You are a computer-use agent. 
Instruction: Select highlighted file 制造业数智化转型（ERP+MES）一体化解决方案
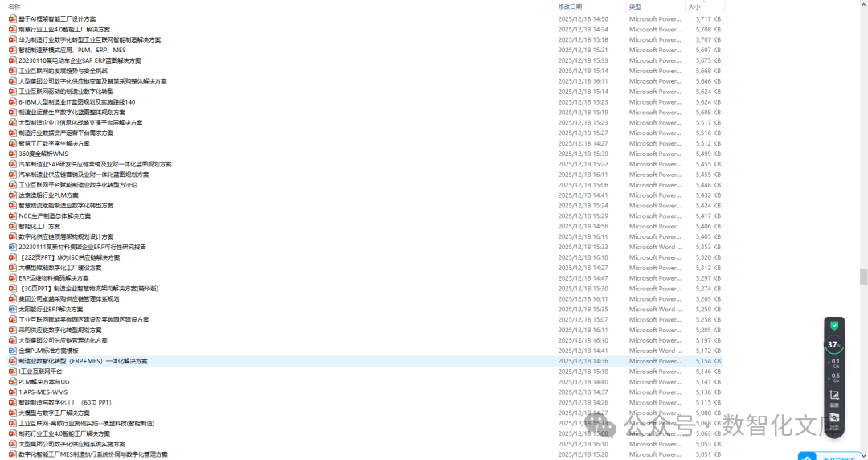coord(83,361)
